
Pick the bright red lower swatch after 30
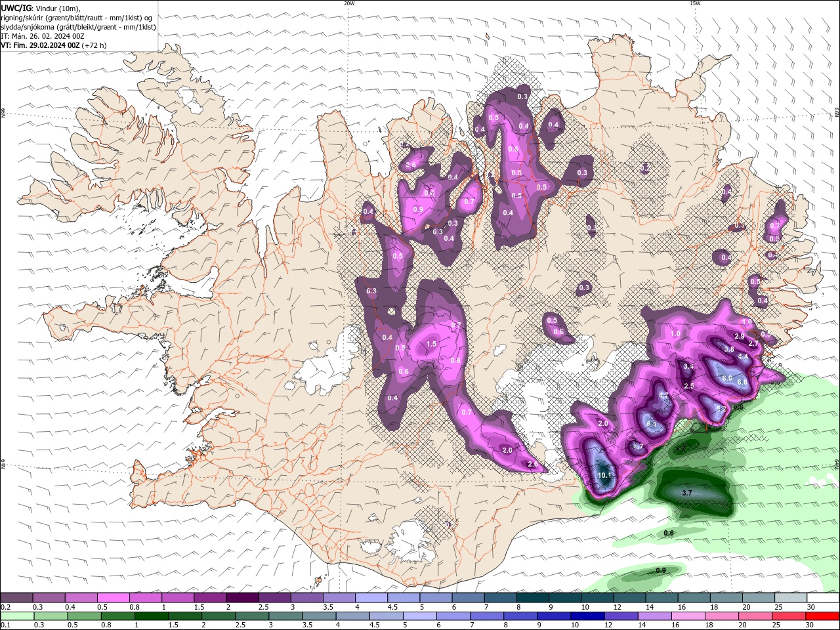pos(823,616)
